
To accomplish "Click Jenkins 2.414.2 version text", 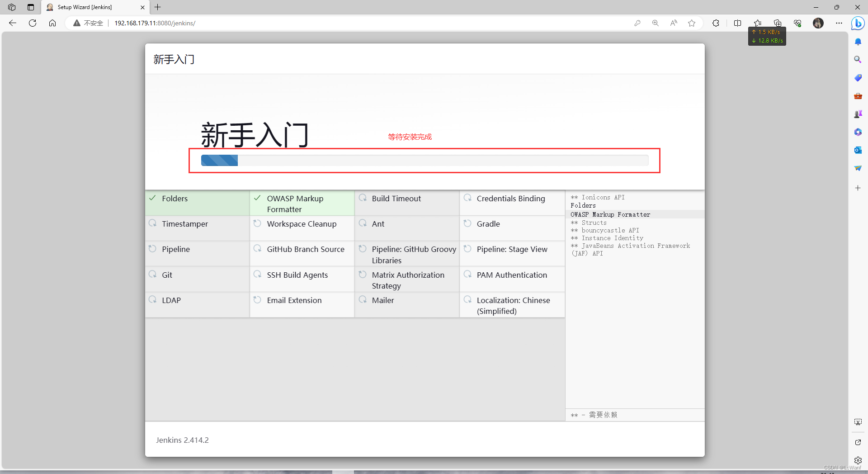I will [x=183, y=440].
